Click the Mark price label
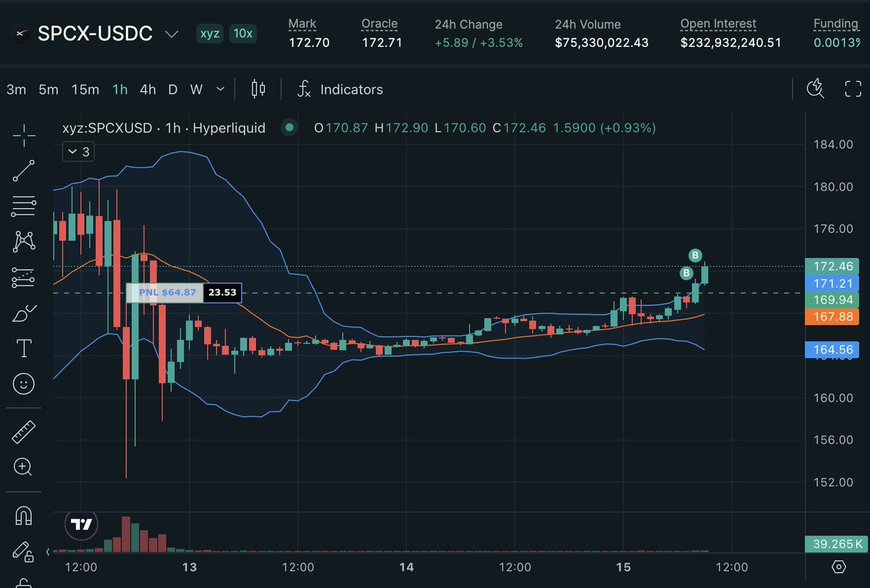This screenshot has width=870, height=588. point(302,24)
